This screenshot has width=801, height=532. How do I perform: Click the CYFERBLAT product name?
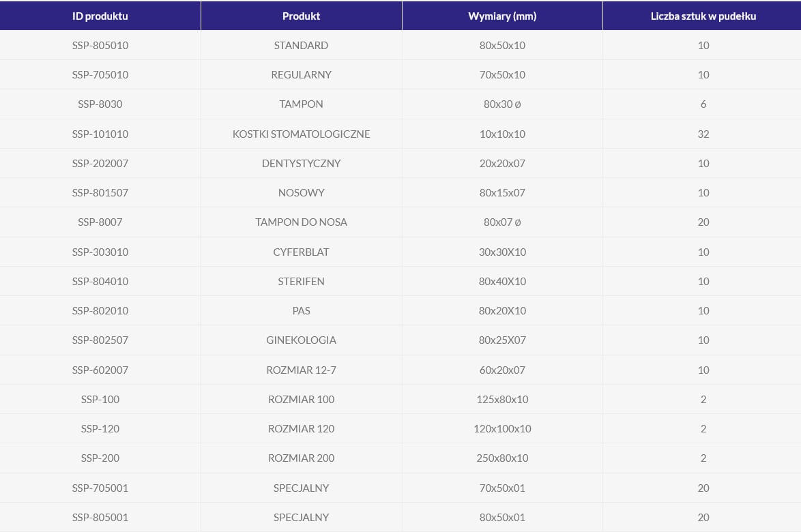pos(301,252)
